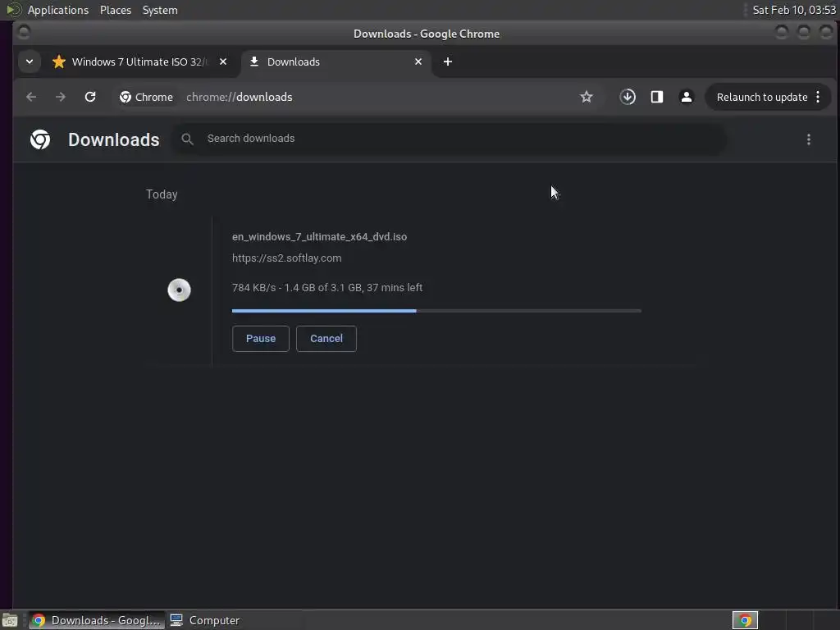
Task: Open the Relaunch to update menu
Action: click(768, 97)
